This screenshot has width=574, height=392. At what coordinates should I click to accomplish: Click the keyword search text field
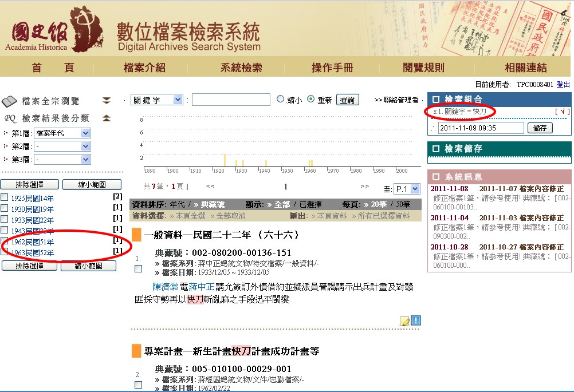point(231,100)
